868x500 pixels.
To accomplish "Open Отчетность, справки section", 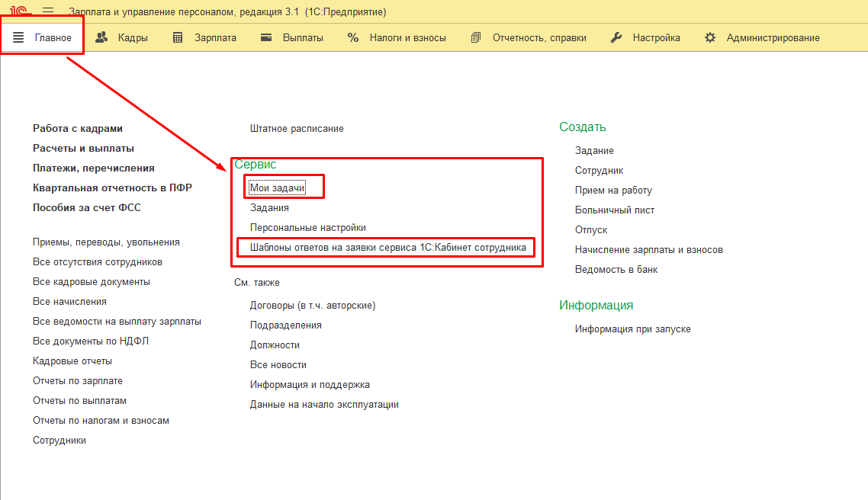I will pos(540,37).
